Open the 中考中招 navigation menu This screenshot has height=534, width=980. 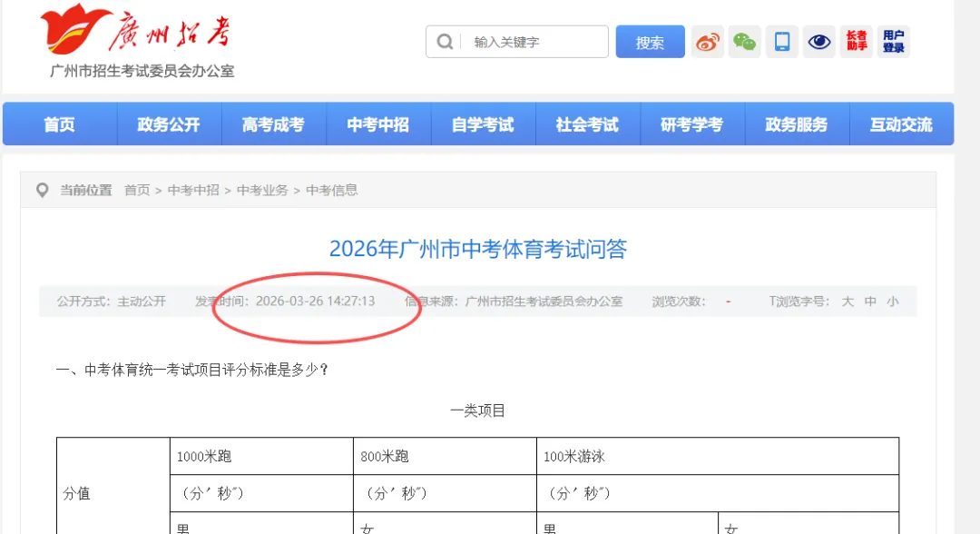click(x=378, y=123)
